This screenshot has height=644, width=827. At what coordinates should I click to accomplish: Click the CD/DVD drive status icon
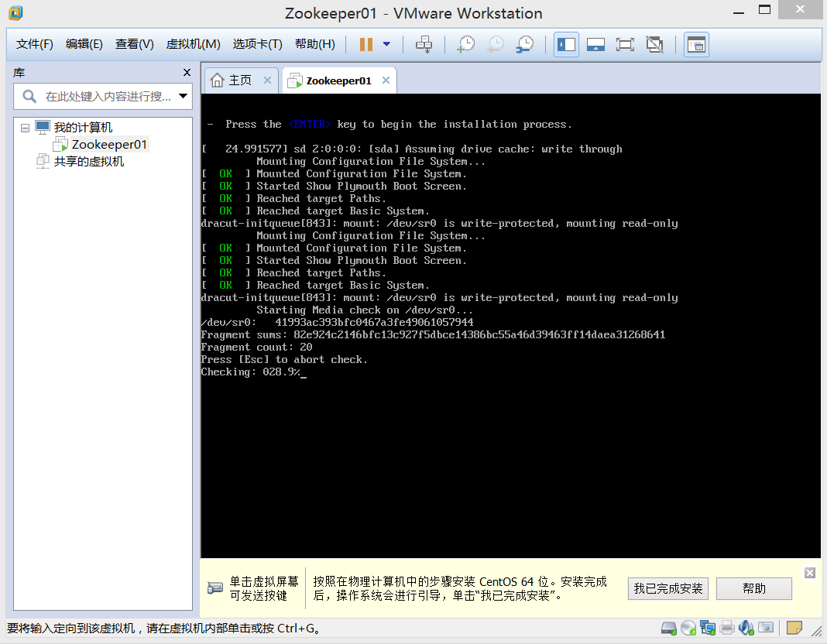(688, 629)
